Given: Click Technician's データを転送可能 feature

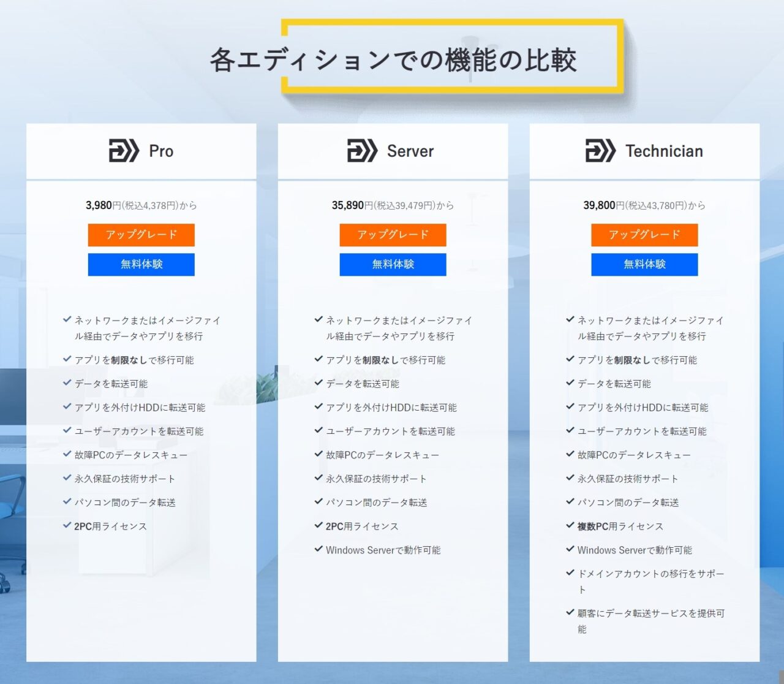Looking at the screenshot, I should 614,384.
